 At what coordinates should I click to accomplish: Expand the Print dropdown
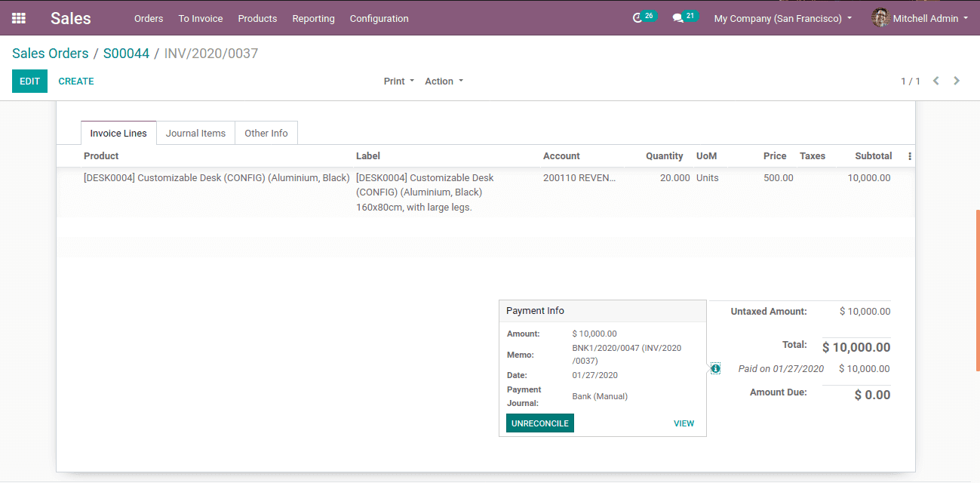tap(399, 81)
